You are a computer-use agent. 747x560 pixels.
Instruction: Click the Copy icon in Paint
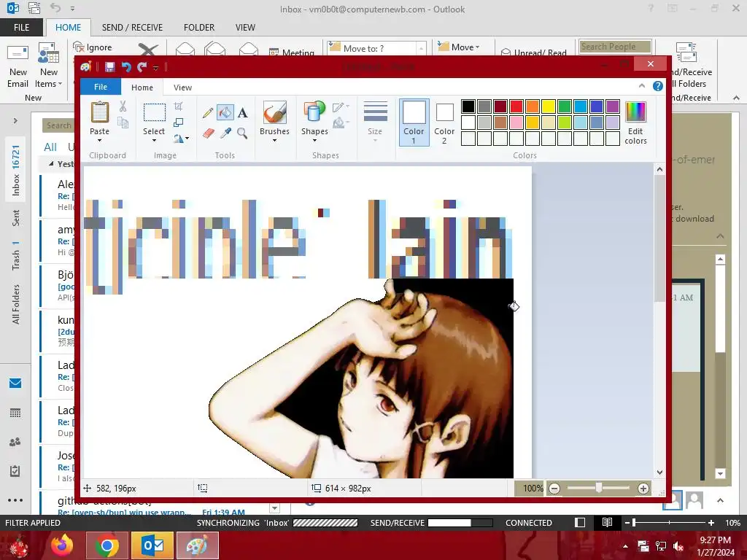(123, 122)
